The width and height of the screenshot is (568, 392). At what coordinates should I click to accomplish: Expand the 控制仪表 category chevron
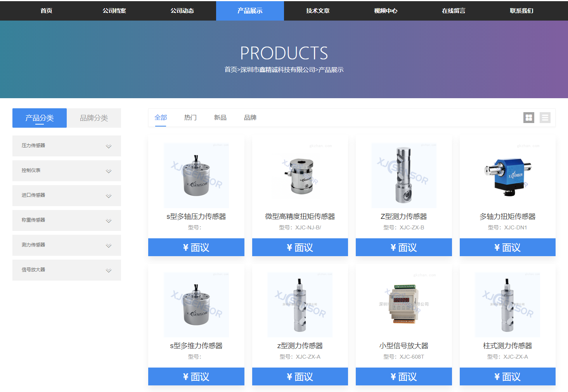pyautogui.click(x=109, y=171)
